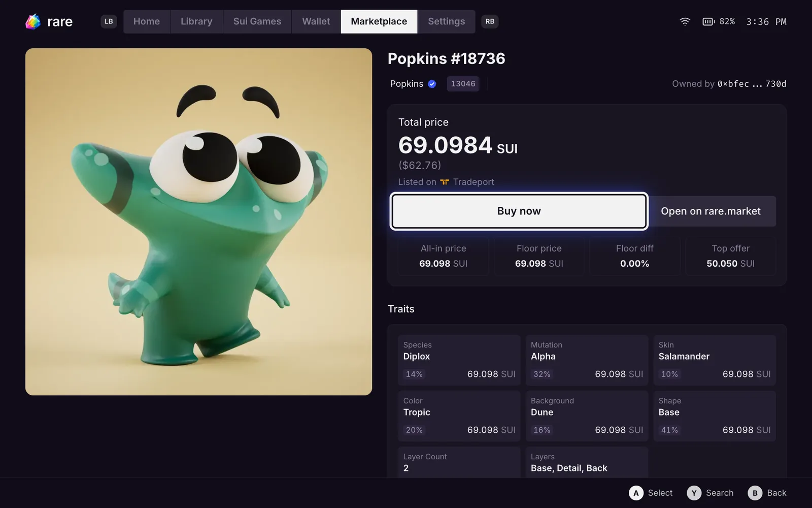Select the Layer Count trait card

(x=459, y=462)
